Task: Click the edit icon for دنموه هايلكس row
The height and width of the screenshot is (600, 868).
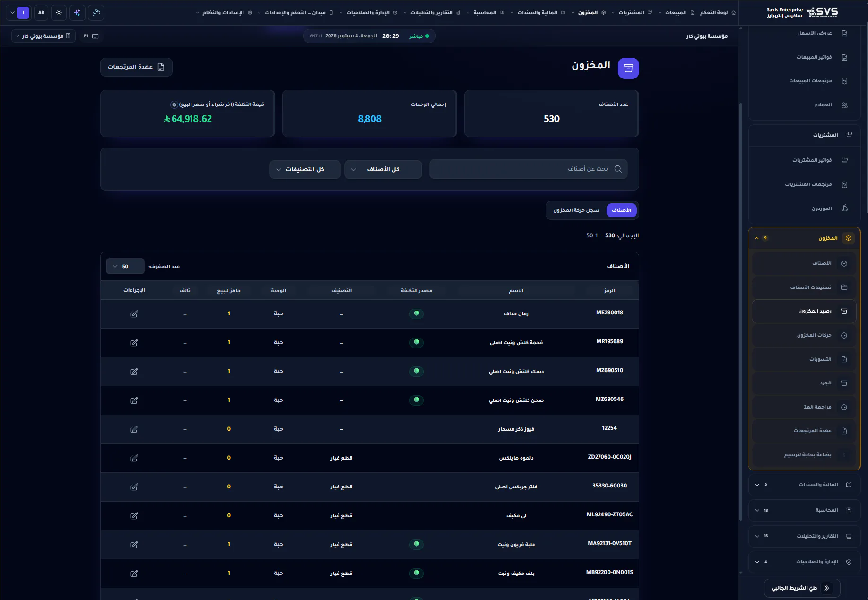Action: (134, 458)
